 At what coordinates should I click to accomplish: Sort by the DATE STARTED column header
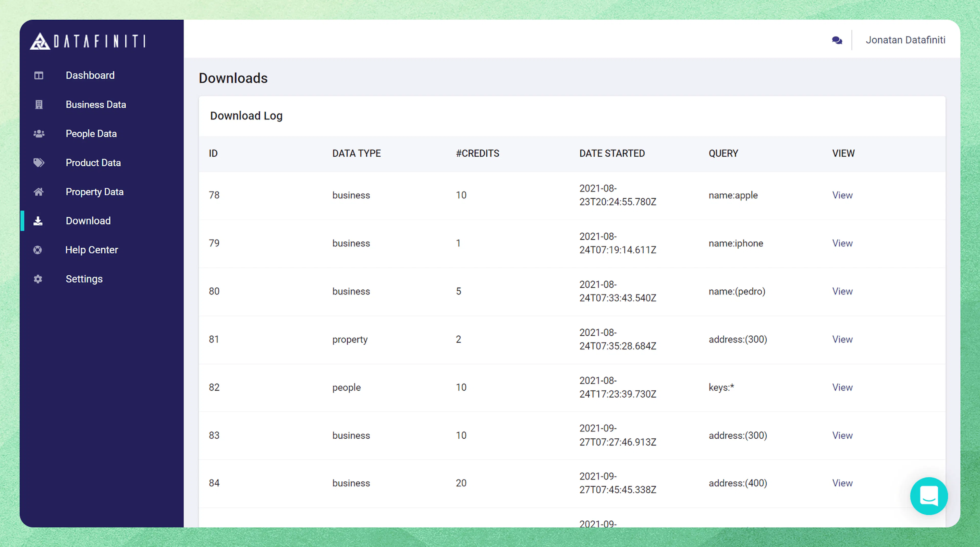[612, 153]
